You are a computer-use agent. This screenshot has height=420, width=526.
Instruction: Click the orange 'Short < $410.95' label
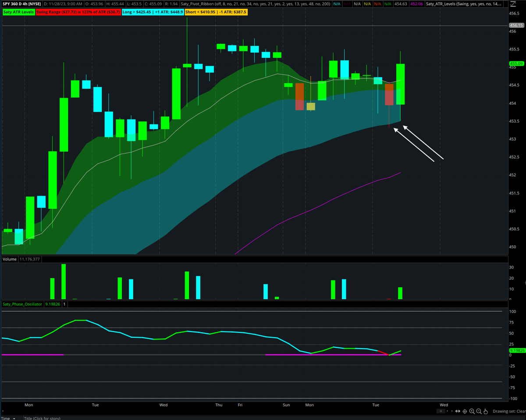tap(217, 12)
